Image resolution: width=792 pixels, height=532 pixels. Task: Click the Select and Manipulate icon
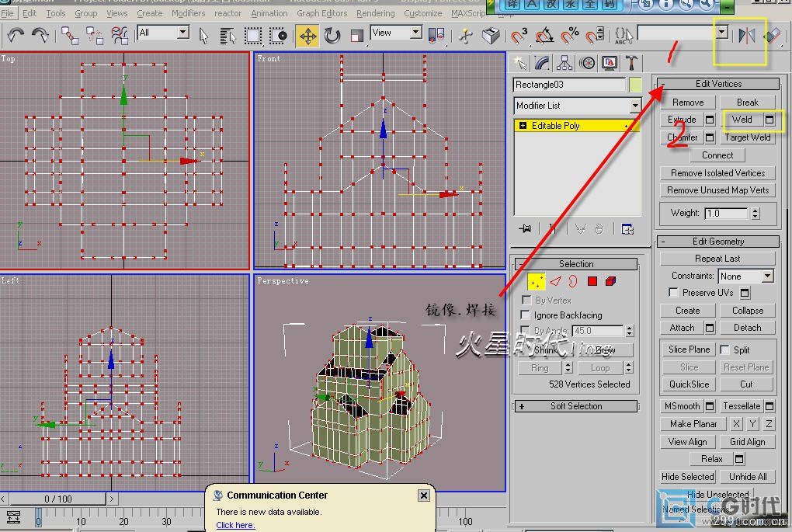point(466,36)
